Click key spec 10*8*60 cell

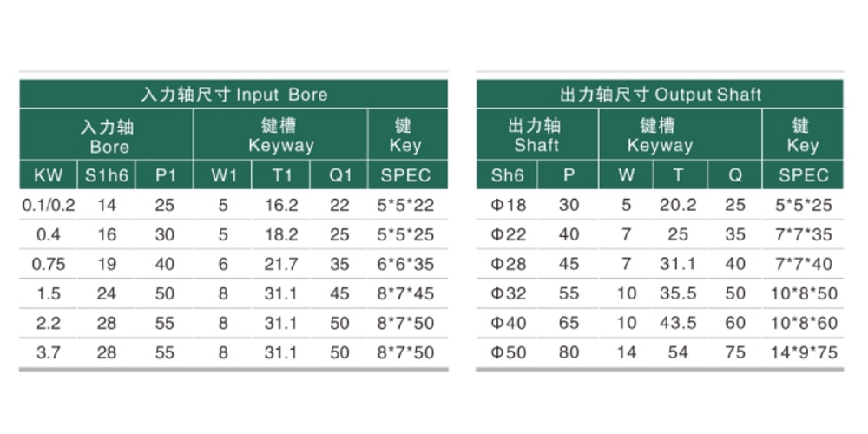[803, 323]
